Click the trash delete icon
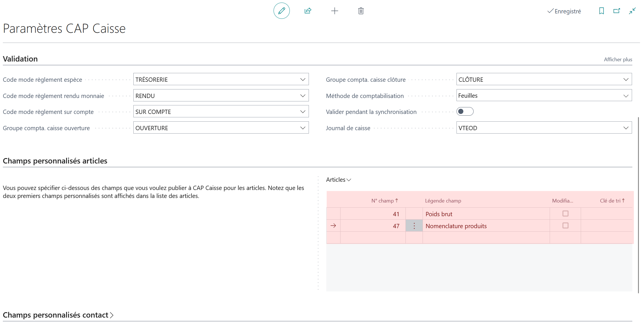 (x=361, y=11)
